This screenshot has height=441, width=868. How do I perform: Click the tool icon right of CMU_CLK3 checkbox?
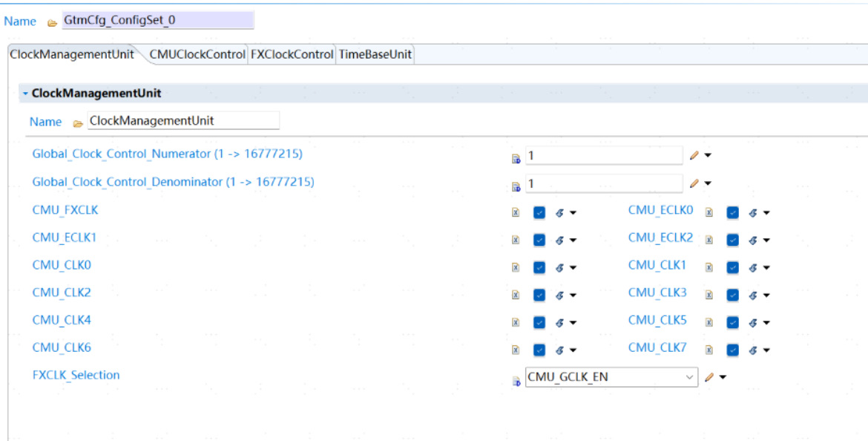[x=752, y=295]
